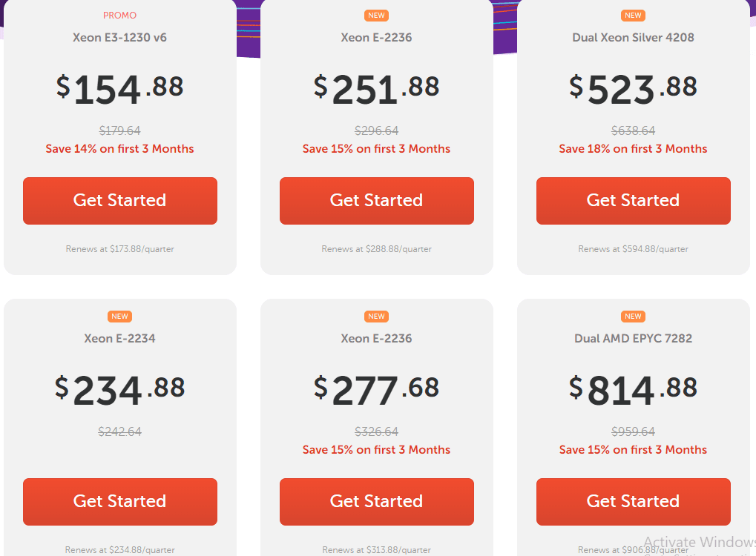Click the Save 14% on first 3 Months text
The image size is (756, 556).
pyautogui.click(x=119, y=149)
